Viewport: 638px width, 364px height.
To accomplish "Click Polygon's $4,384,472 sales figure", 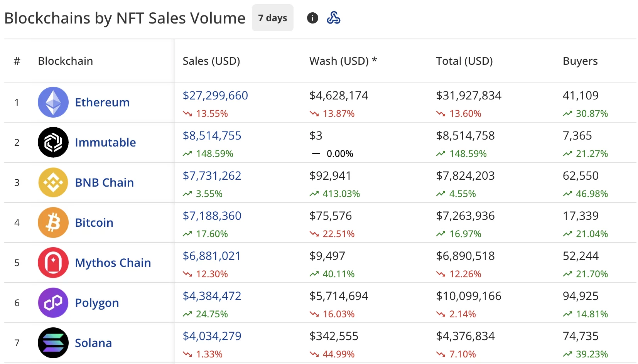I will (212, 296).
